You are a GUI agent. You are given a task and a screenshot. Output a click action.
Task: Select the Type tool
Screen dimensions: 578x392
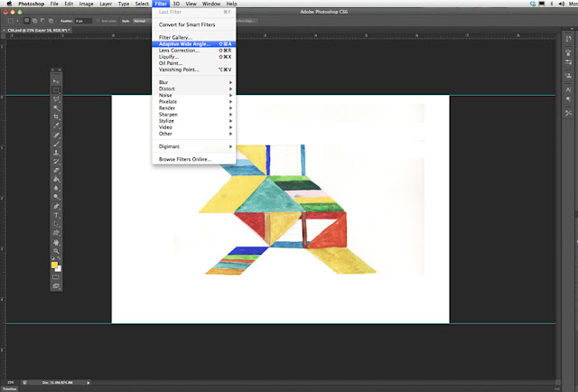[x=56, y=215]
